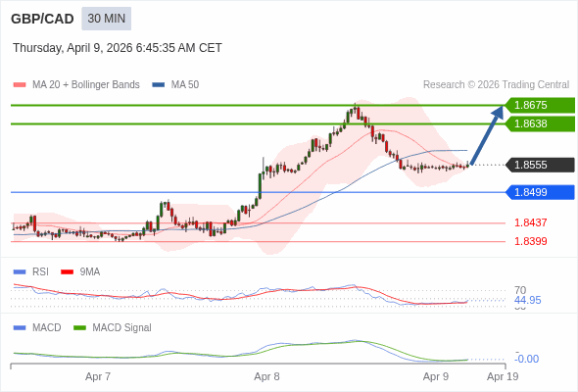Click the 'MACD Signal' legend label

pos(122,328)
